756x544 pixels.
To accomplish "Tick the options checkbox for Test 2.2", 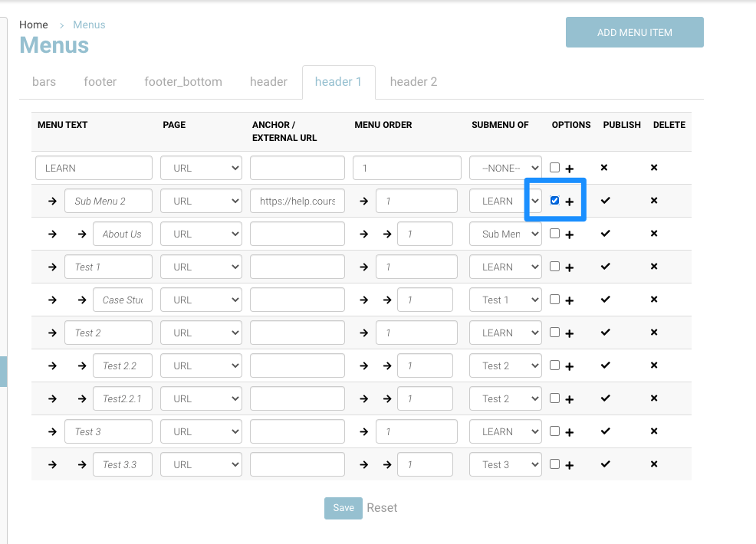I will point(554,365).
